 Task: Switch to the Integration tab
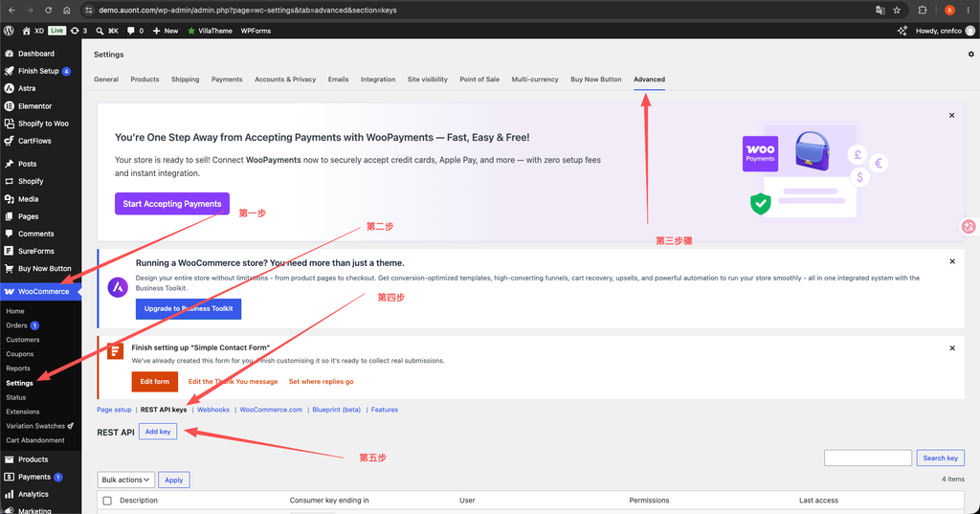(378, 79)
